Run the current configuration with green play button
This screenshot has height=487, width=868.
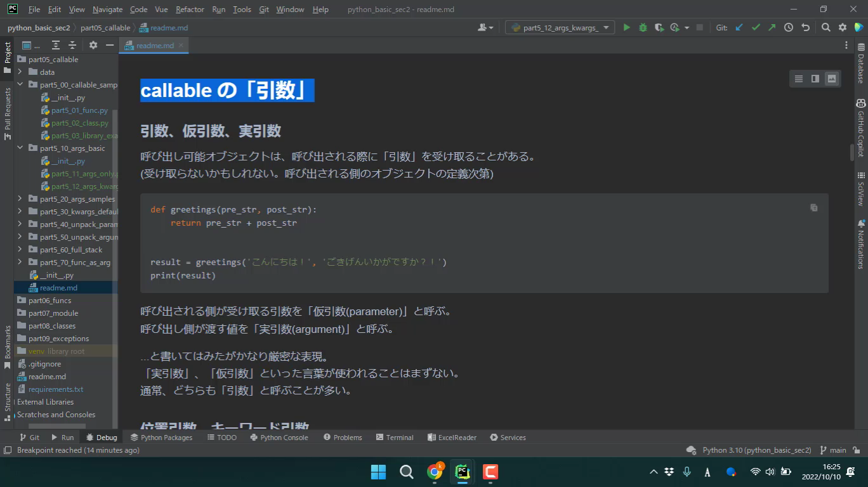click(x=626, y=27)
